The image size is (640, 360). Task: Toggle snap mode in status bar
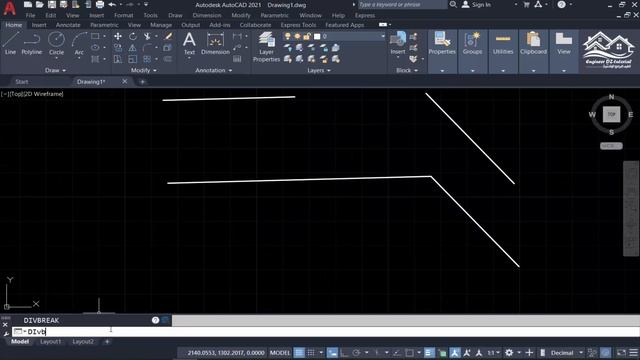[311, 353]
